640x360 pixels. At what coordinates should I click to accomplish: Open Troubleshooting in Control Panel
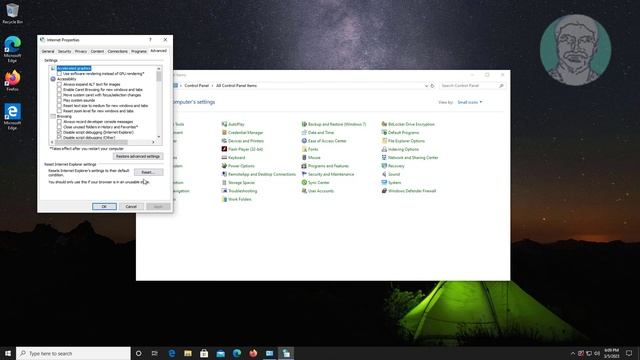click(239, 191)
